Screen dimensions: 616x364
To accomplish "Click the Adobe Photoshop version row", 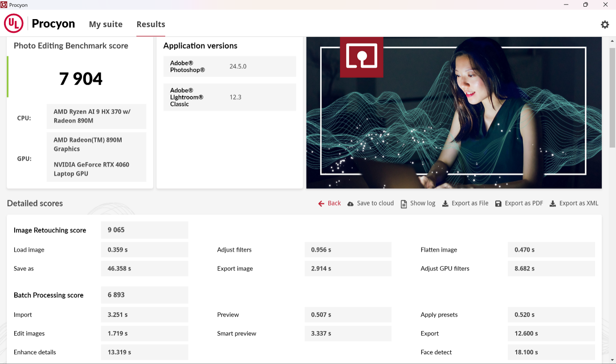I will pyautogui.click(x=229, y=67).
